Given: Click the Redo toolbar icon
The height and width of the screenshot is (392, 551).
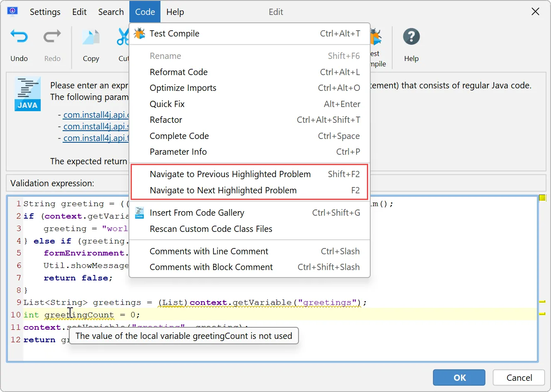Looking at the screenshot, I should click(52, 37).
